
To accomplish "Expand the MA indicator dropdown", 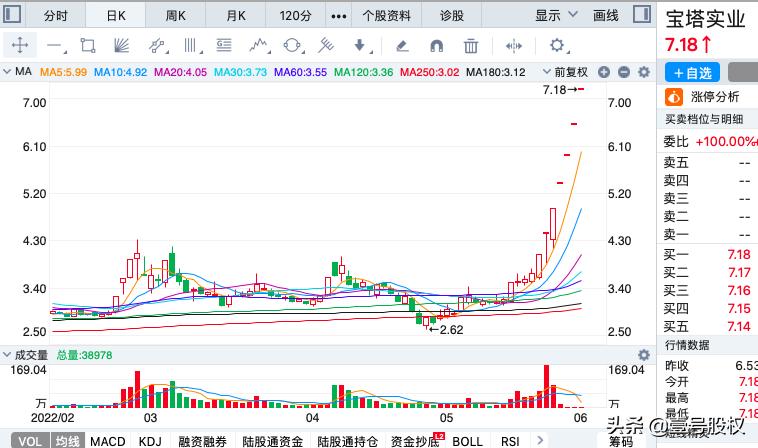I will 7,72.
